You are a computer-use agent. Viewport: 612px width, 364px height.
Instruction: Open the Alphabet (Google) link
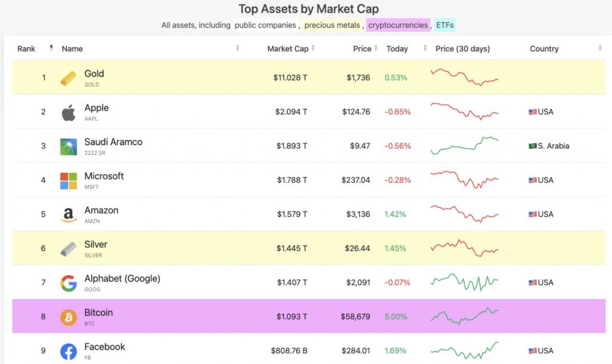pos(122,279)
